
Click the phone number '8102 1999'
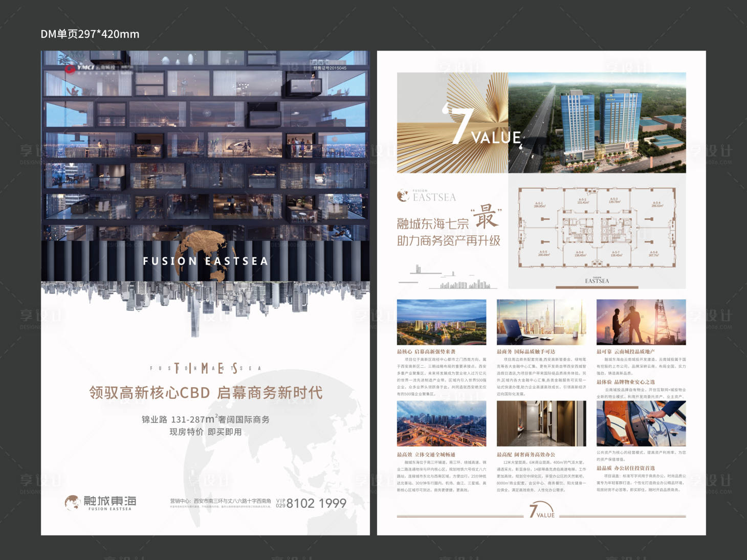click(316, 504)
